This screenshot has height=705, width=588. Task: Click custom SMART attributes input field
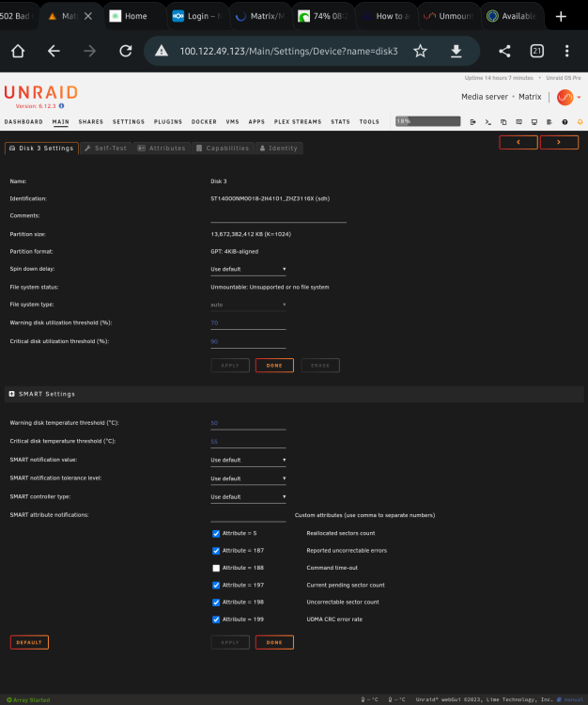(248, 516)
